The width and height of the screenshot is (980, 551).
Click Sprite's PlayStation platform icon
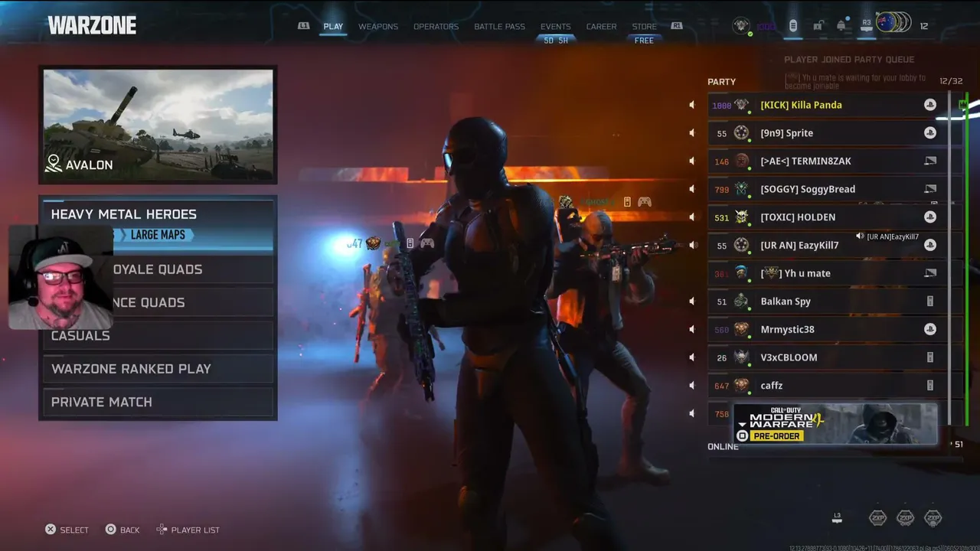click(930, 133)
